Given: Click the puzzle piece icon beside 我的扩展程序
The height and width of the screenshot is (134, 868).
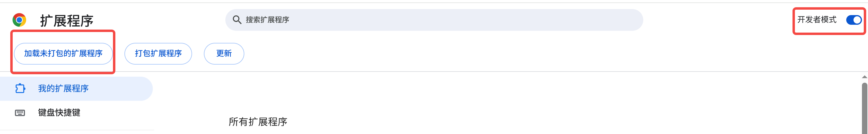Looking at the screenshot, I should pos(20,88).
